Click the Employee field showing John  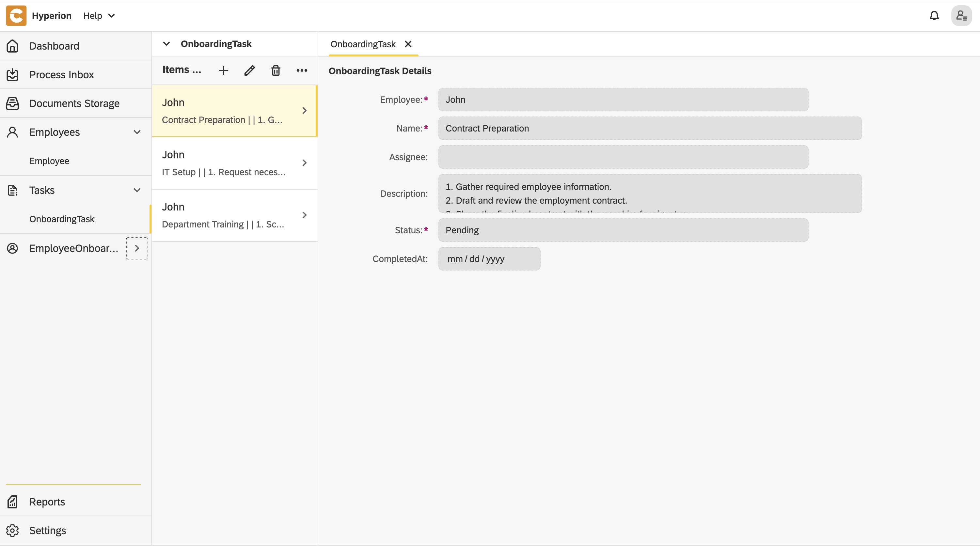pyautogui.click(x=624, y=100)
